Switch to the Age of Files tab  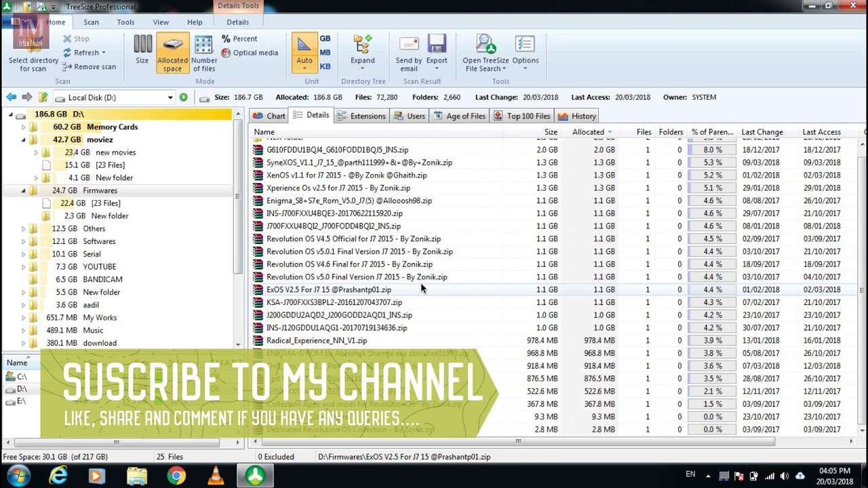click(x=459, y=116)
